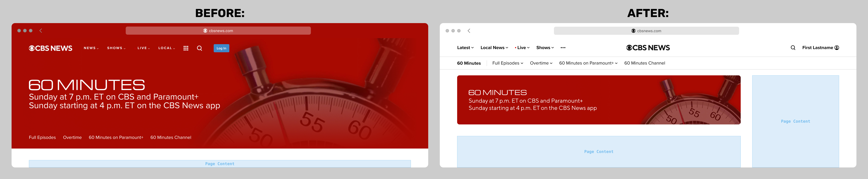Screen dimensions: 868x179
Task: Select the 60 Minutes tab in the new subnav
Action: [469, 63]
